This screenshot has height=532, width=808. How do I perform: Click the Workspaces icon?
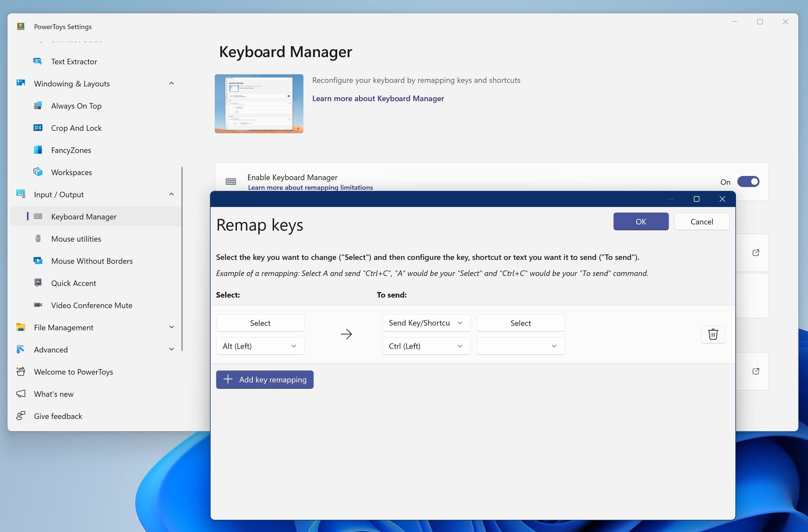pyautogui.click(x=38, y=172)
